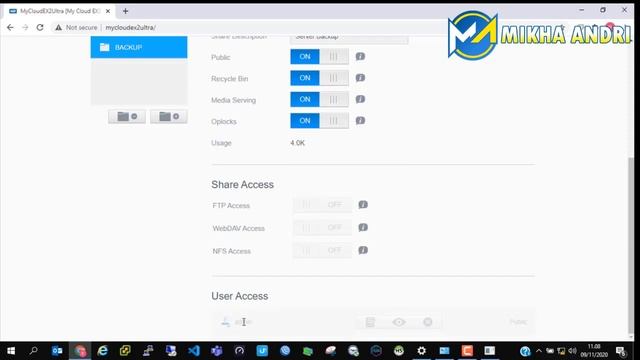Reload the page
The image size is (640, 360).
tap(40, 27)
